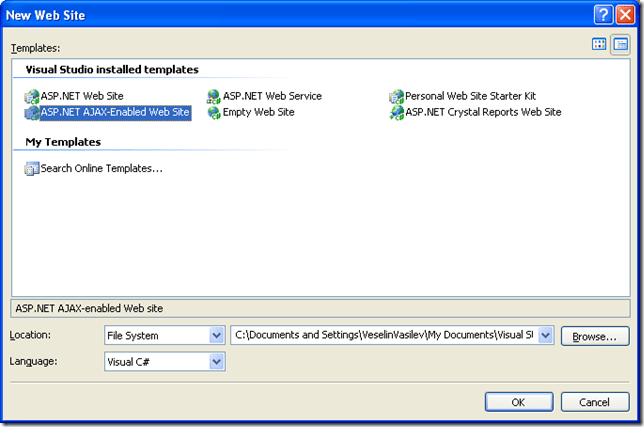Click the Browse... button
This screenshot has width=644, height=427.
(595, 336)
